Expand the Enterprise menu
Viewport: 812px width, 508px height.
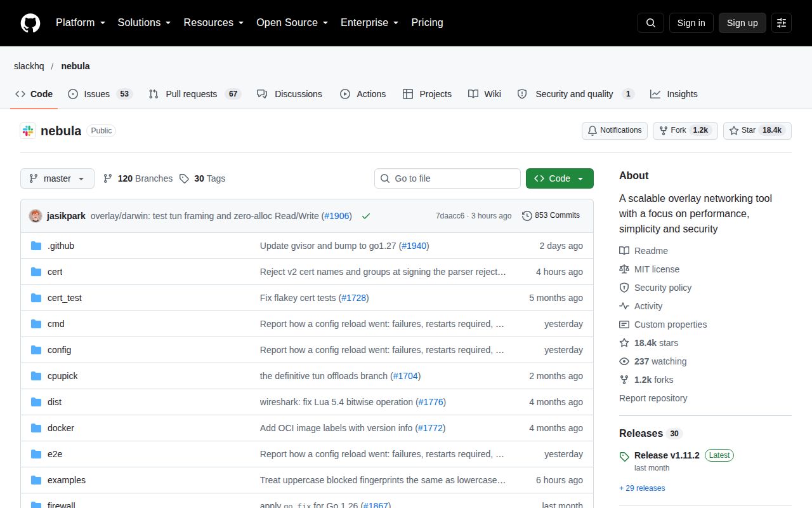(x=370, y=23)
